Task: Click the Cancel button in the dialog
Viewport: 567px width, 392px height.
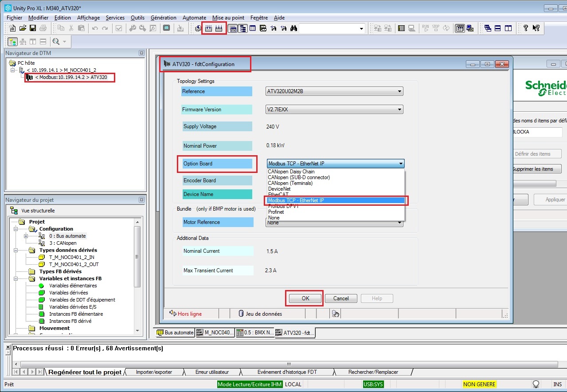Action: click(x=341, y=298)
